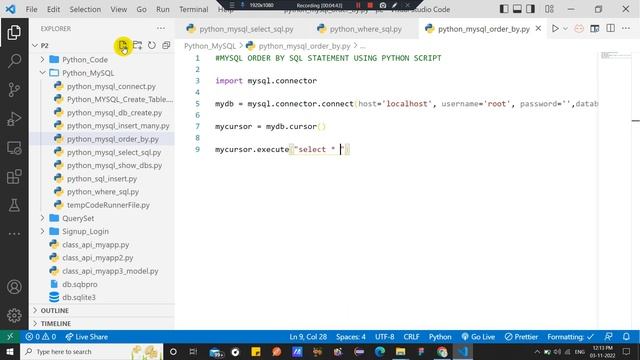Switch to python_mysql_select_sql.py tab
Image resolution: width=640 pixels, height=360 pixels.
240,29
